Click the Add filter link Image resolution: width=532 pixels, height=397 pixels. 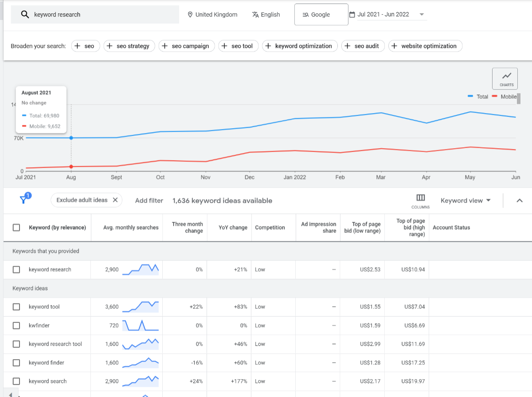149,200
